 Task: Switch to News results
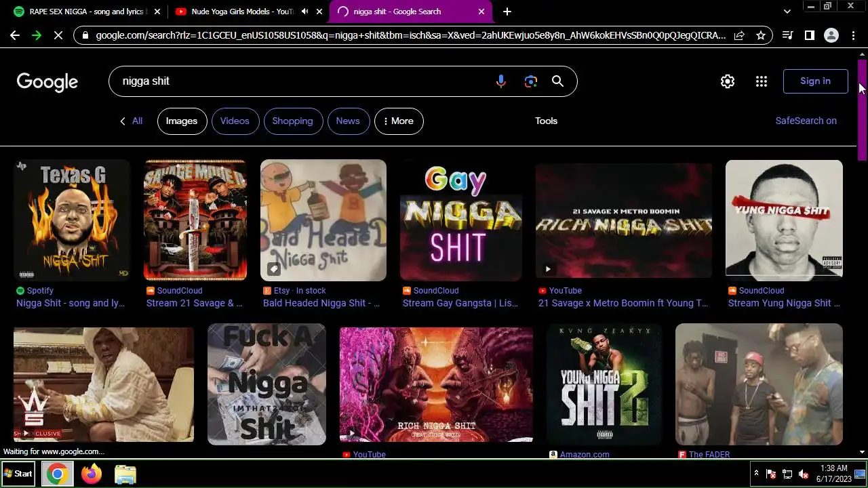348,121
